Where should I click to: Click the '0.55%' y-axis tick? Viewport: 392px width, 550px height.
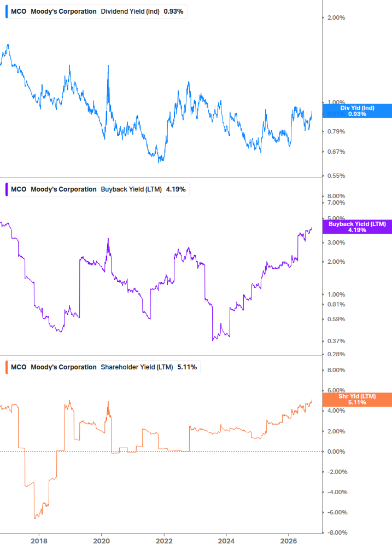point(336,176)
